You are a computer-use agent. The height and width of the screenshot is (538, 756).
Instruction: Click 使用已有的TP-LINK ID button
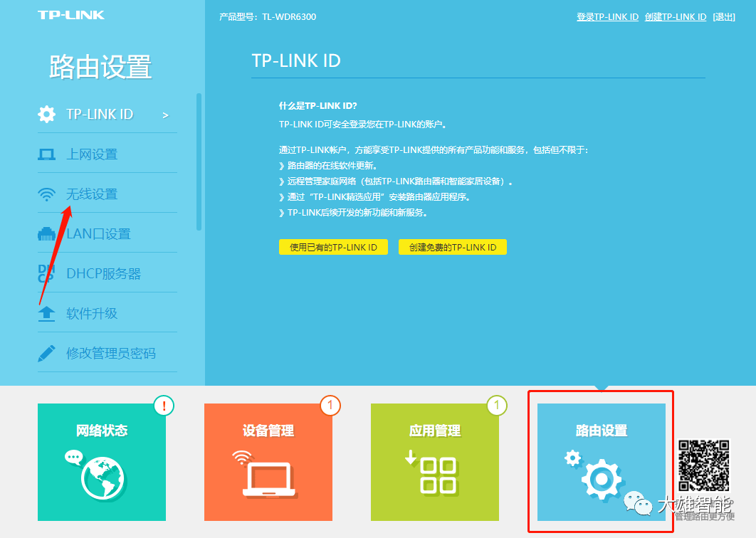[333, 248]
